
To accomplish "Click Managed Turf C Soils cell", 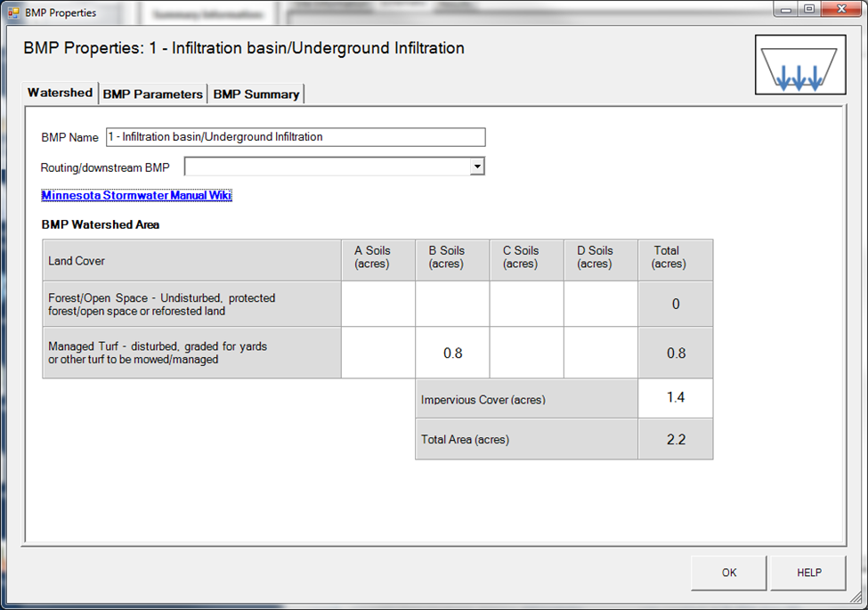I will [x=526, y=353].
